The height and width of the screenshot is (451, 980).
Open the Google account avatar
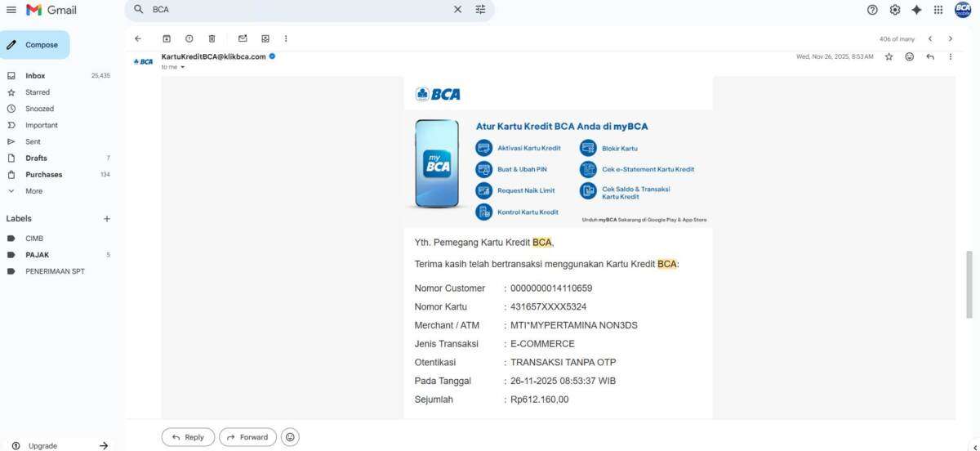963,10
